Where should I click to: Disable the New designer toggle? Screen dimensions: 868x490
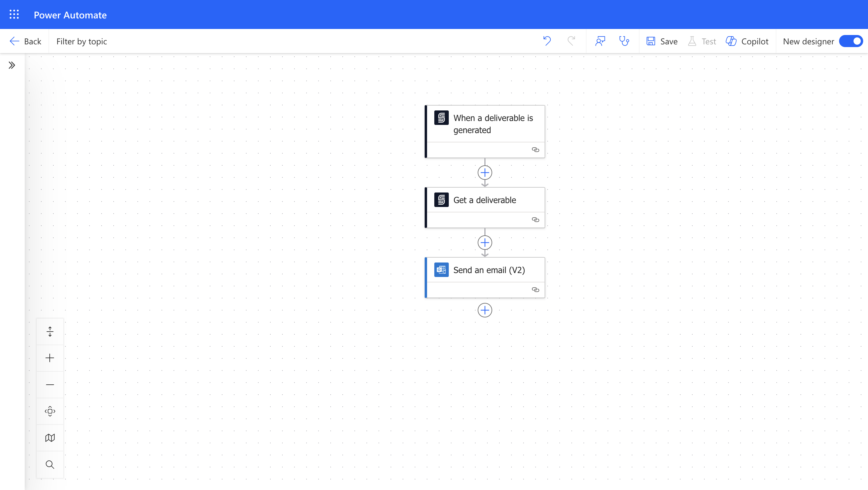pos(851,41)
